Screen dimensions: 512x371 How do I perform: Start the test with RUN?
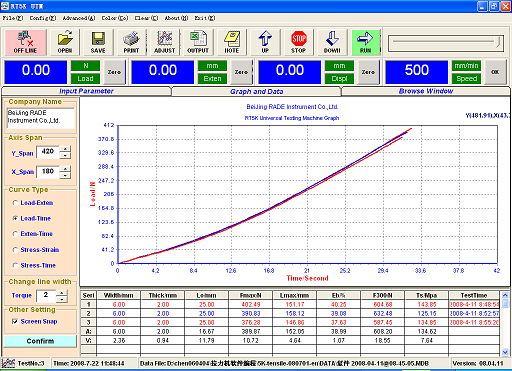tap(366, 42)
